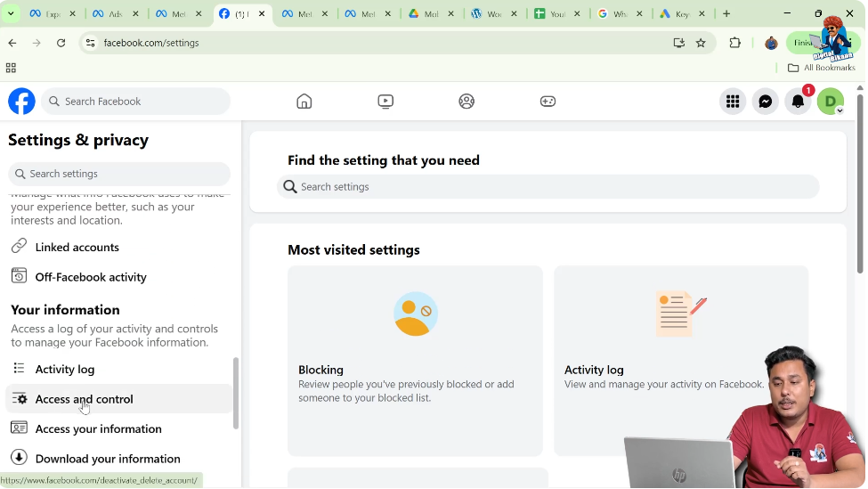Viewport: 868px width, 489px height.
Task: Open the Activity log settings card
Action: [x=681, y=361]
